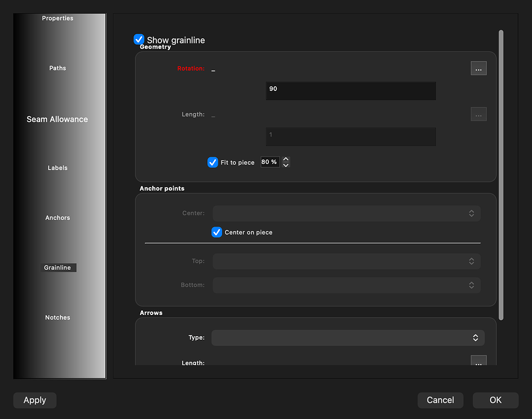
Task: Open the Paths tab
Action: point(58,68)
